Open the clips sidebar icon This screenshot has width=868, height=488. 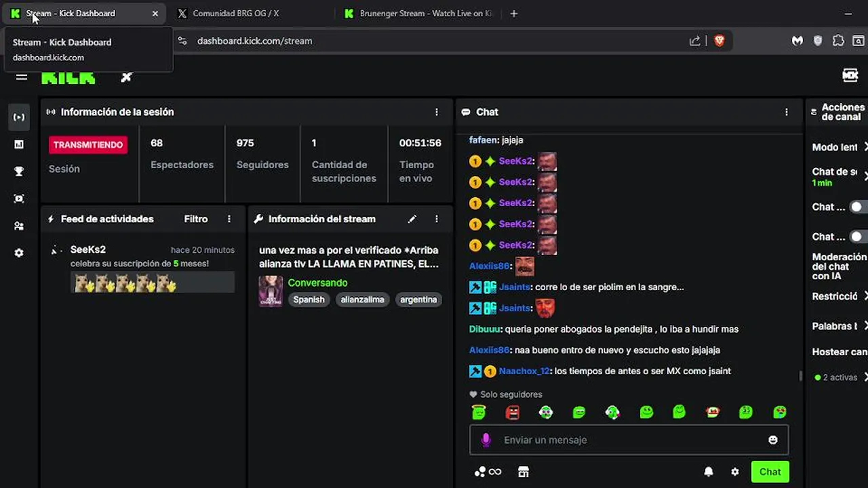[19, 199]
